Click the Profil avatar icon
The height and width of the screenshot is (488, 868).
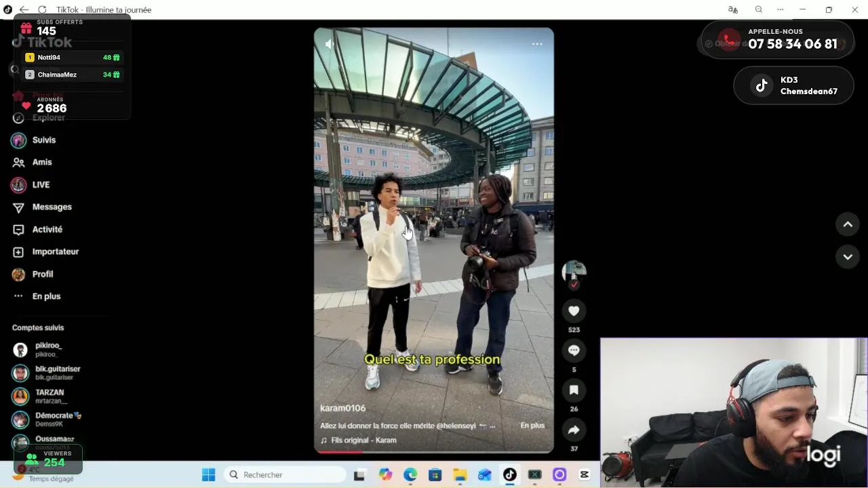(18, 274)
